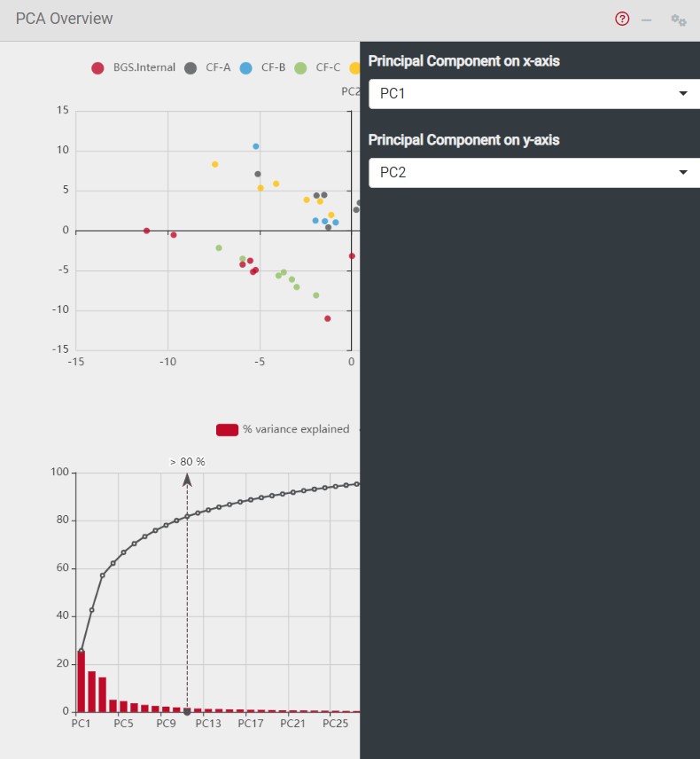Viewport: 700px width, 759px height.
Task: Click the PC1 combo box arrow
Action: pyautogui.click(x=682, y=93)
